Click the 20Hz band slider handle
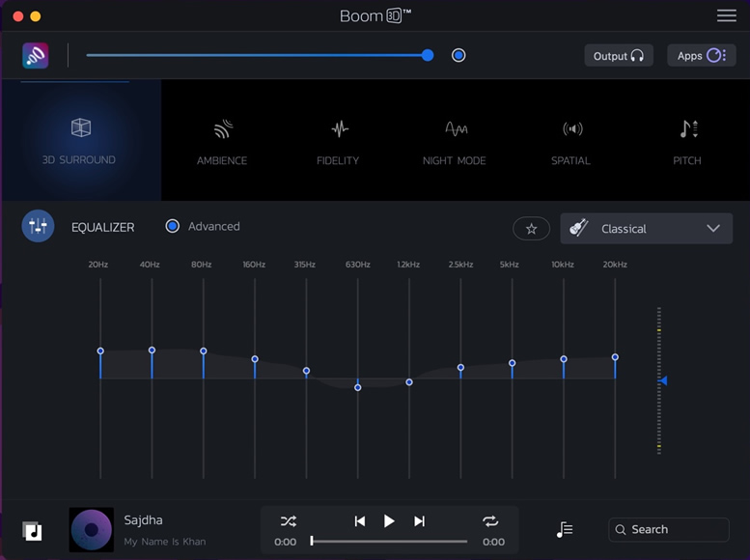This screenshot has height=560, width=750. coord(100,350)
